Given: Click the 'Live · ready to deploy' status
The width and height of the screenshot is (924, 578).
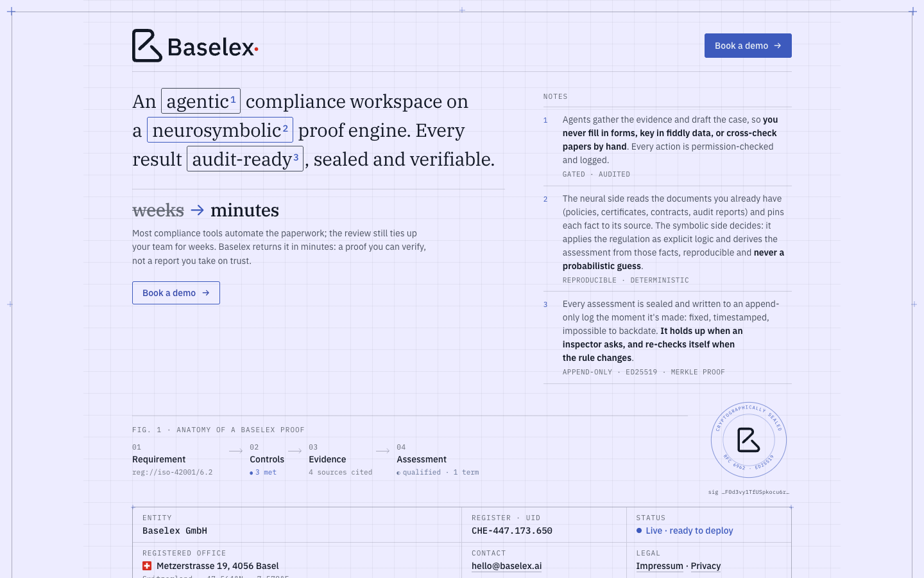Looking at the screenshot, I should click(x=685, y=530).
